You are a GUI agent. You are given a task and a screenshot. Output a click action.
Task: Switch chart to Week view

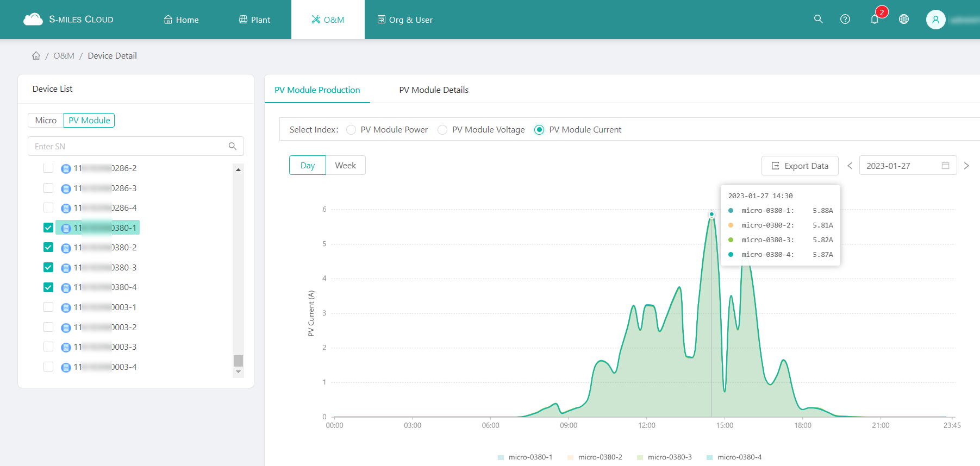click(x=345, y=165)
